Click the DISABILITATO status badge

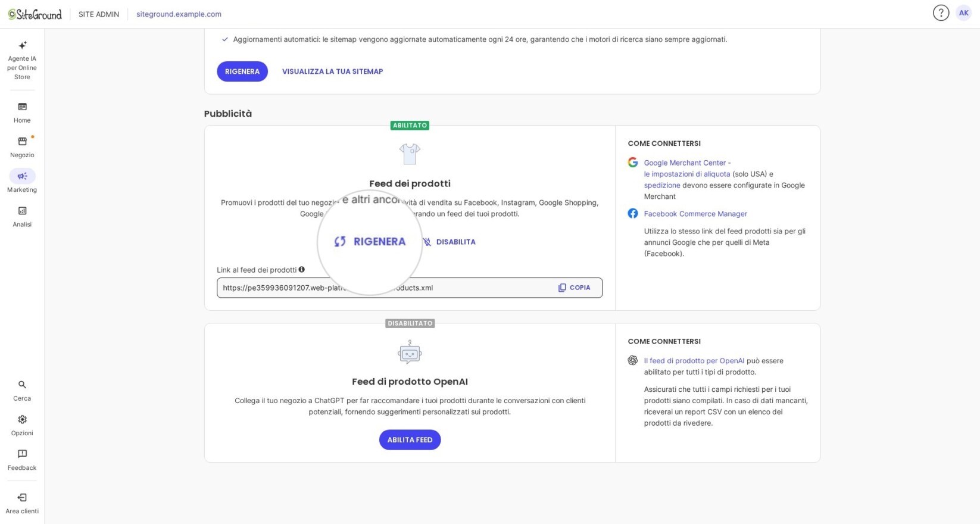[410, 323]
